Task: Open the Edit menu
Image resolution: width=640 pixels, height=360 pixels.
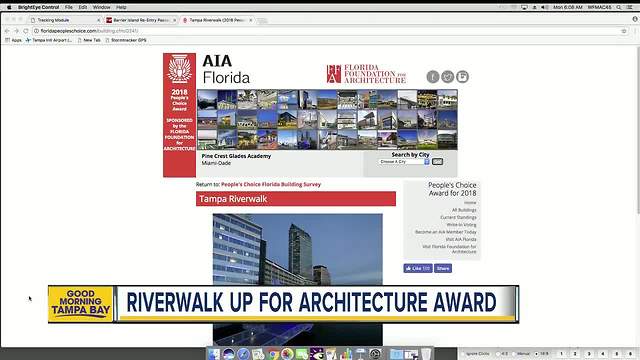Action: [x=83, y=7]
